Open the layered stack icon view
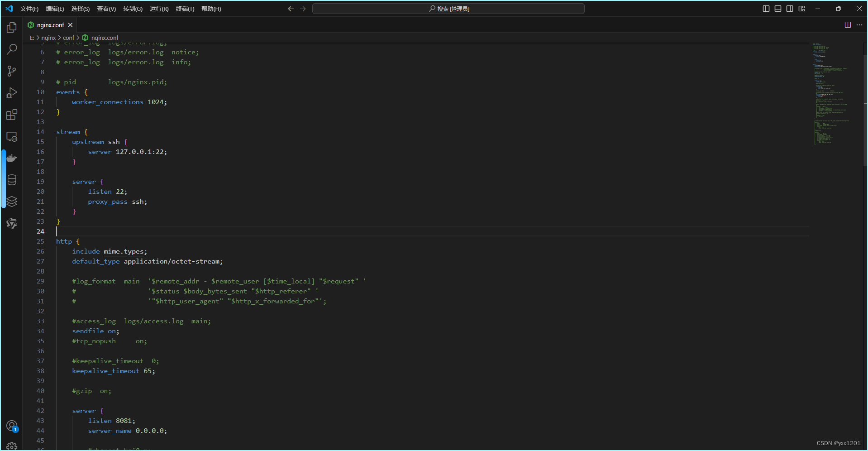This screenshot has height=451, width=868. 12,202
